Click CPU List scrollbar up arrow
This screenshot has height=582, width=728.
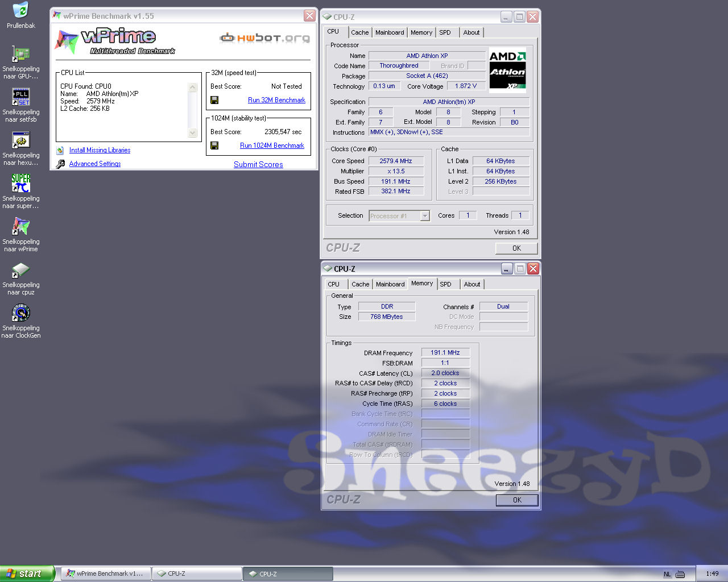(x=192, y=88)
